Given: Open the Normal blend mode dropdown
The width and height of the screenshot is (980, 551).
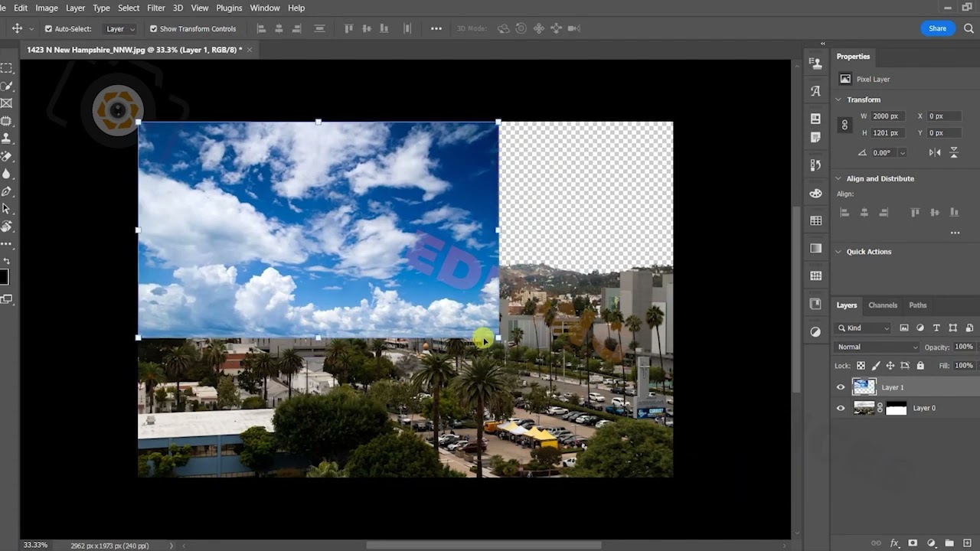Looking at the screenshot, I should coord(877,347).
